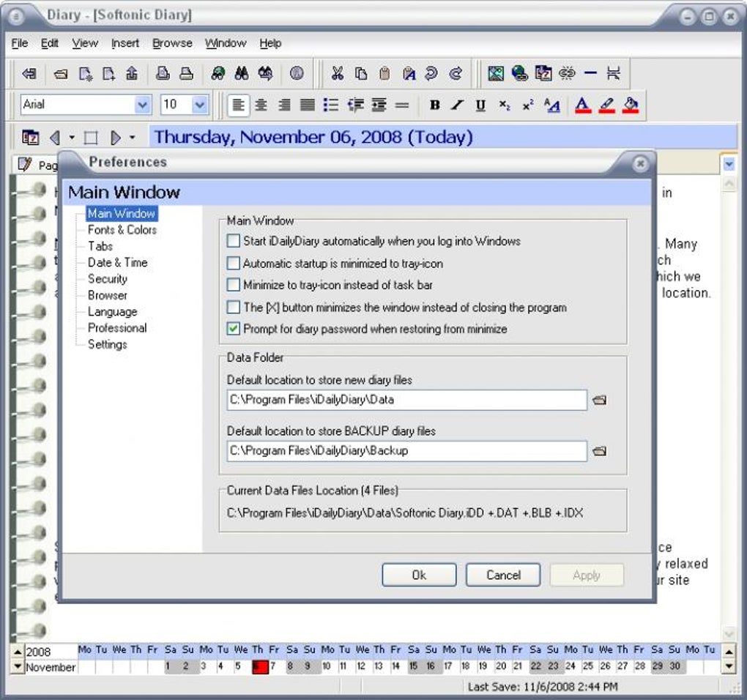Open the Arial font name dropdown

click(x=142, y=104)
